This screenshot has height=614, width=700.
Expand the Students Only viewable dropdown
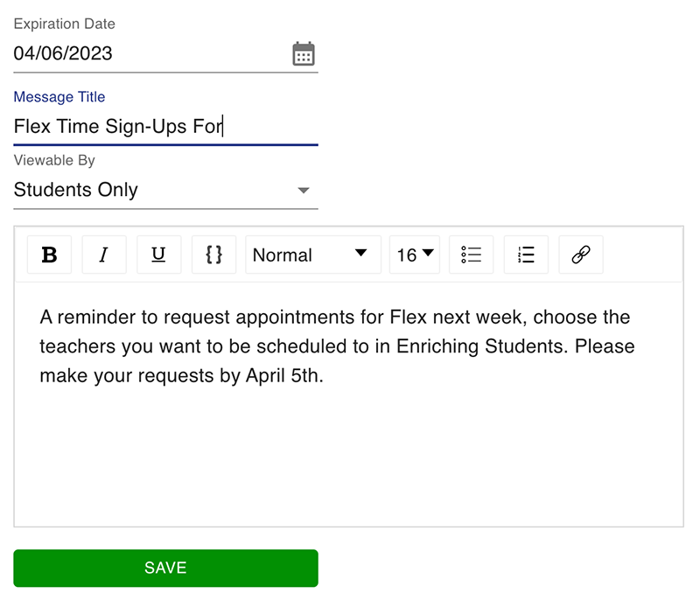pyautogui.click(x=165, y=190)
